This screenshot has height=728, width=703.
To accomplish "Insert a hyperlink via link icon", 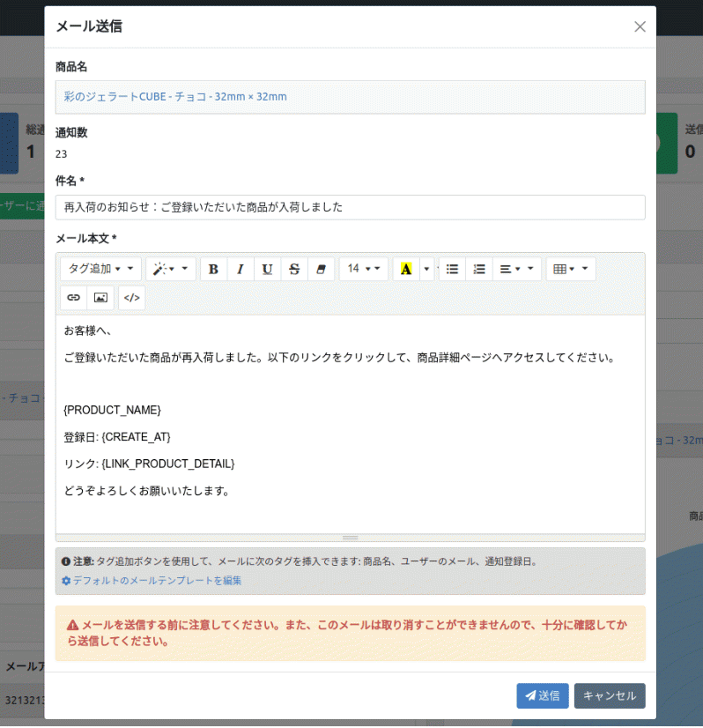I will pyautogui.click(x=73, y=298).
